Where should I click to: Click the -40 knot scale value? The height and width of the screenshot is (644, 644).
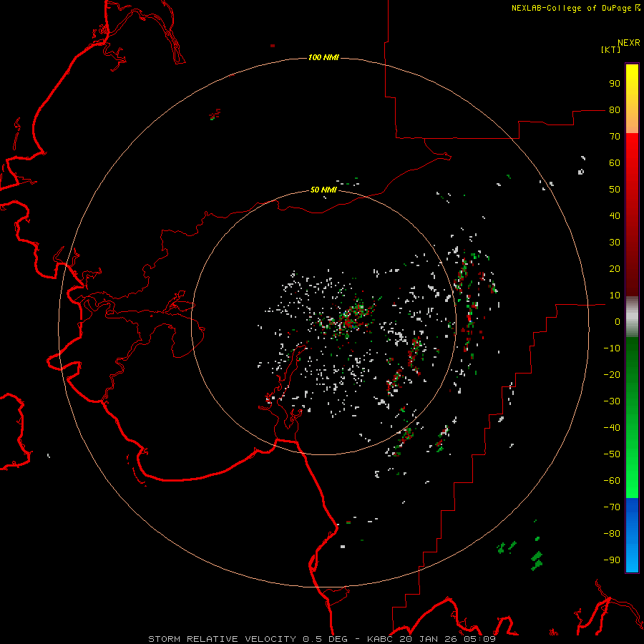612,428
